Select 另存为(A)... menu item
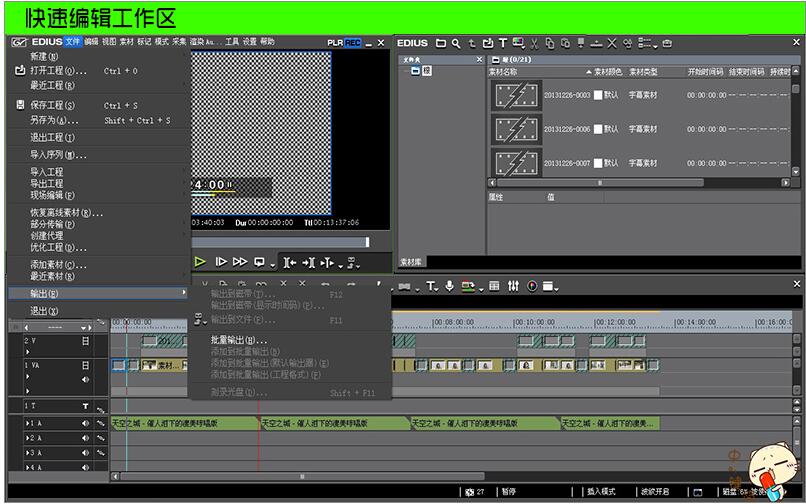 (98, 120)
